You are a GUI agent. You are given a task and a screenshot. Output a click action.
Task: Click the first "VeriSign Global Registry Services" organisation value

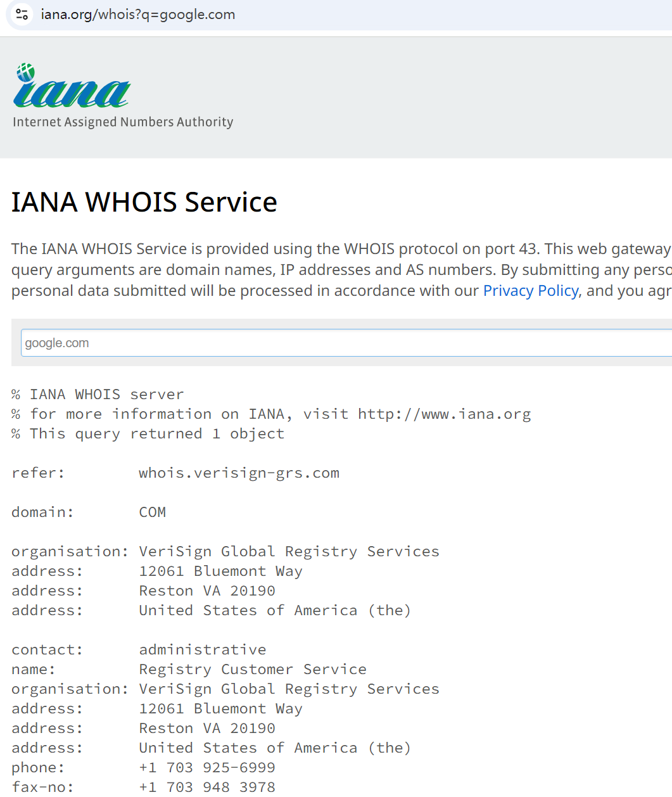click(289, 551)
